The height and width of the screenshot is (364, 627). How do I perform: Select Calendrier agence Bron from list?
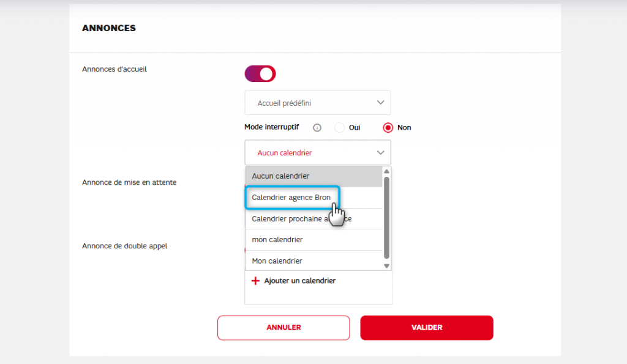click(x=291, y=198)
